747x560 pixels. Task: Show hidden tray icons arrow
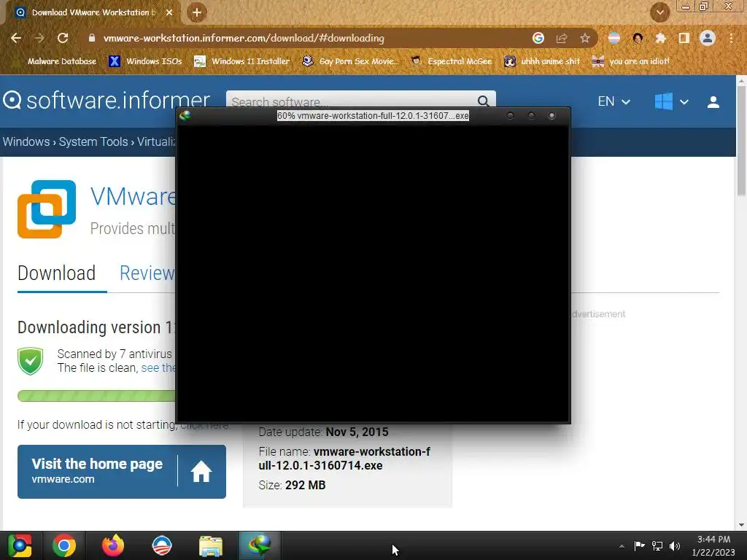tap(622, 546)
